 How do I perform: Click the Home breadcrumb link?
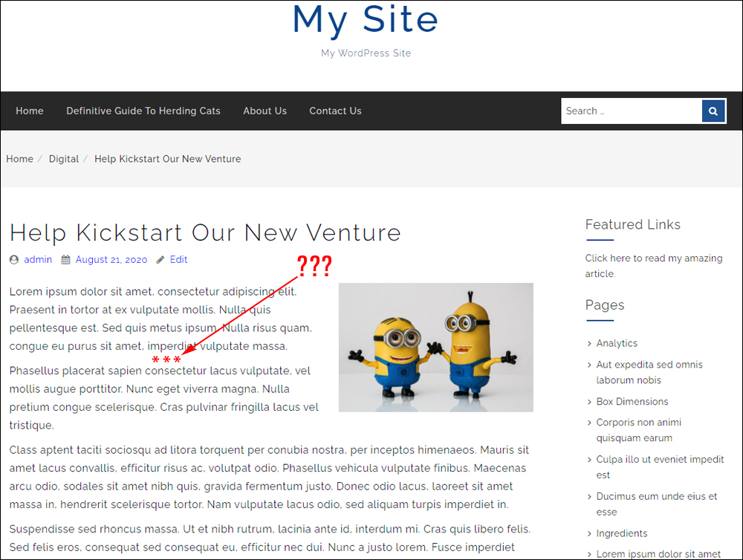click(x=20, y=159)
